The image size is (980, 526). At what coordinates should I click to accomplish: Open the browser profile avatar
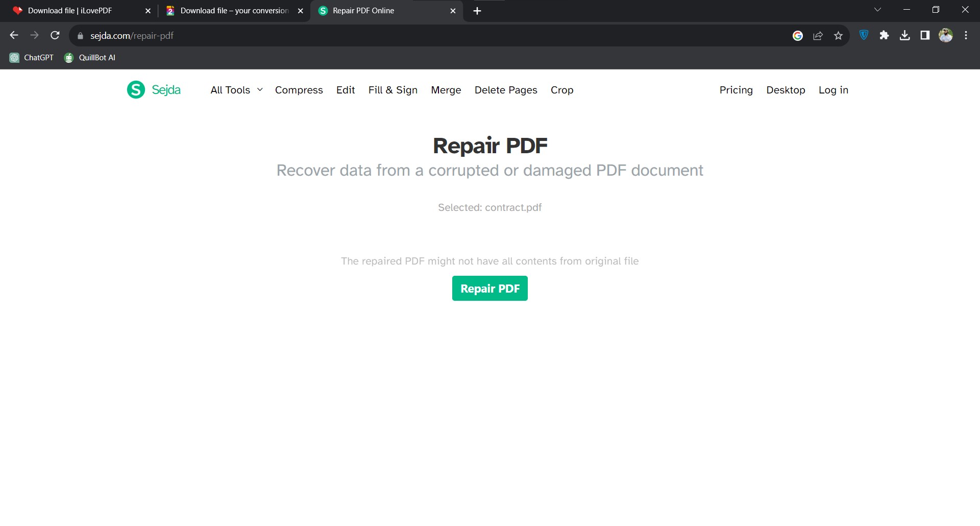coord(946,35)
